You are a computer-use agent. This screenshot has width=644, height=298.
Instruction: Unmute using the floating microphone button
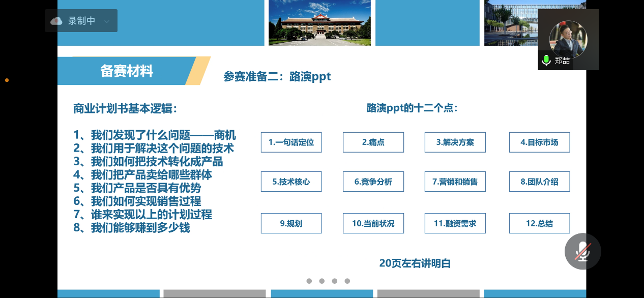582,251
